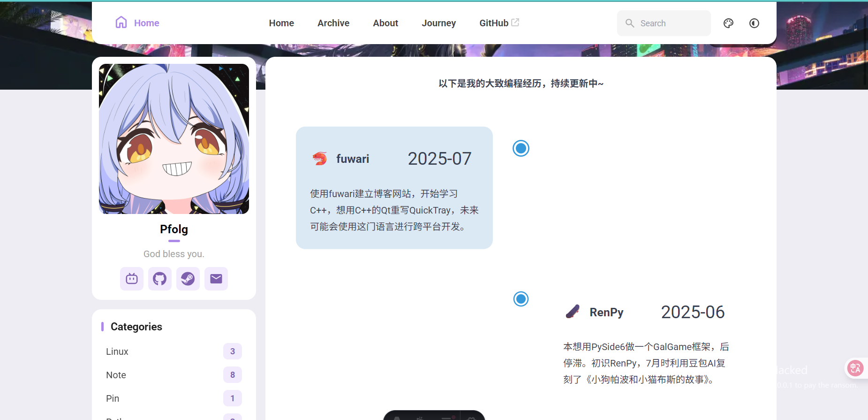868x420 pixels.
Task: Click the fuwari shrimp icon
Action: [319, 159]
